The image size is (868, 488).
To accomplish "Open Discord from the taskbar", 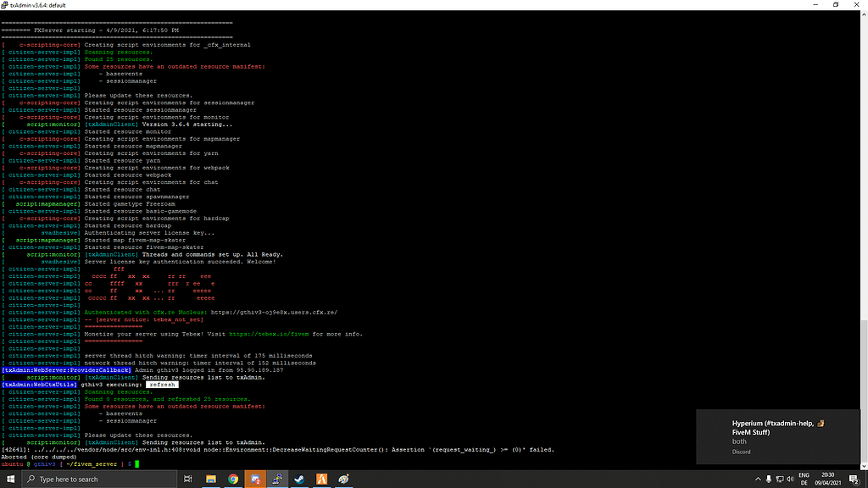I will [x=256, y=479].
